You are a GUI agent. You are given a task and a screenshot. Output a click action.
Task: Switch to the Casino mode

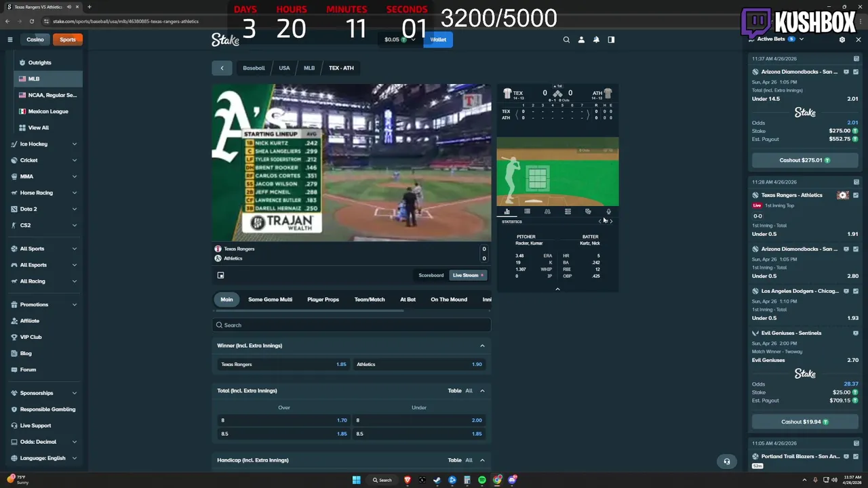tap(35, 39)
